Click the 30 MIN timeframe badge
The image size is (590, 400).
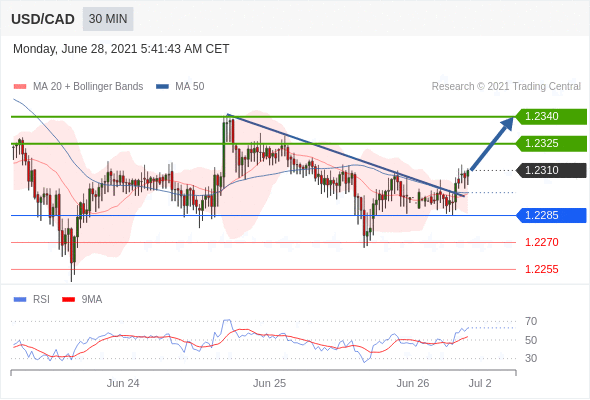108,19
